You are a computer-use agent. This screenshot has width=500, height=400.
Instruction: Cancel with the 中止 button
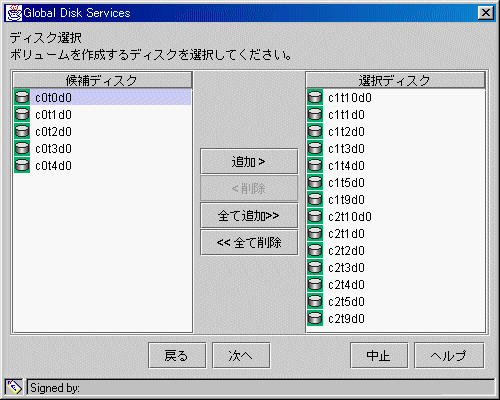pos(379,356)
